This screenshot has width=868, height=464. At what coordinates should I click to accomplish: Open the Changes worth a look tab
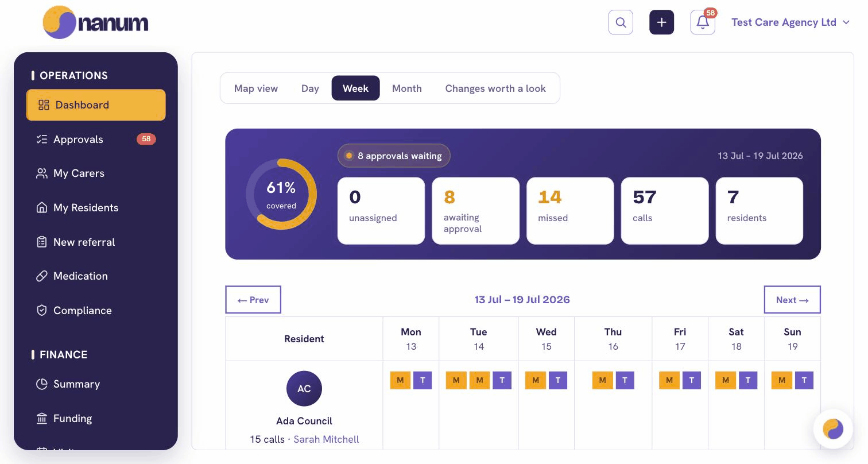495,88
